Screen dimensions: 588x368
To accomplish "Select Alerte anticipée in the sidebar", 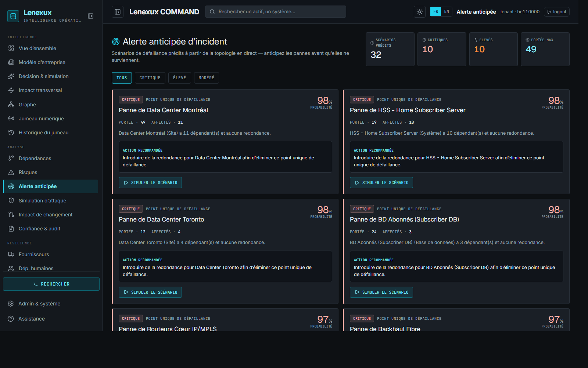I will point(51,186).
